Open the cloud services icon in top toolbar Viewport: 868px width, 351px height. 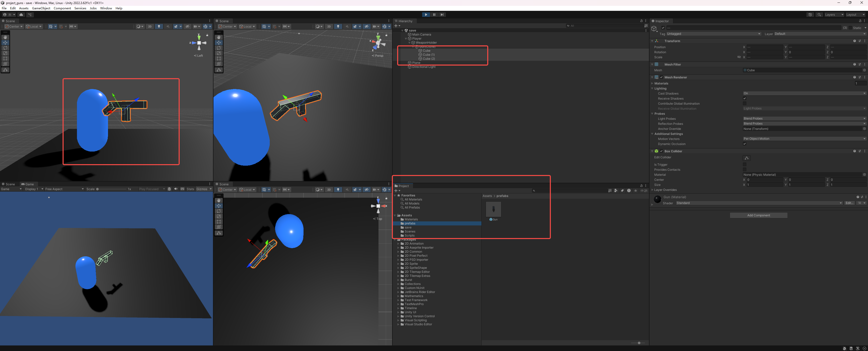[21, 14]
